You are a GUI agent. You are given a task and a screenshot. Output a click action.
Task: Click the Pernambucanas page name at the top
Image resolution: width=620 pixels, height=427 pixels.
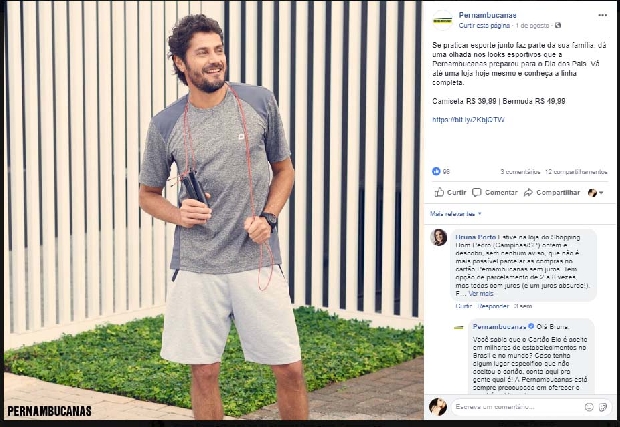[x=487, y=15]
